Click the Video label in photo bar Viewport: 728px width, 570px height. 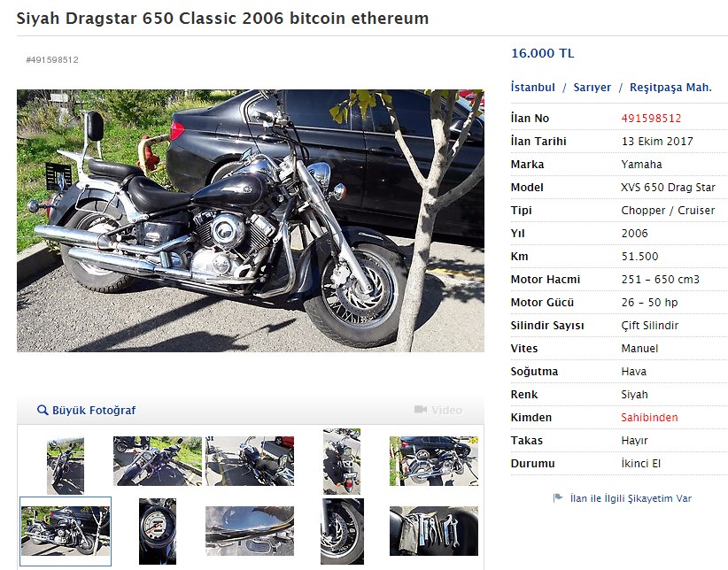coord(446,411)
